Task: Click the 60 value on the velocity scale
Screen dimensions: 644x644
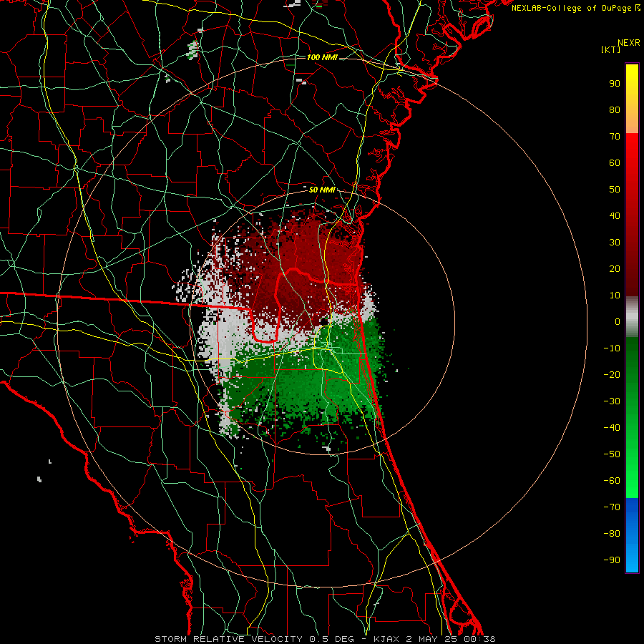Action: (615, 163)
